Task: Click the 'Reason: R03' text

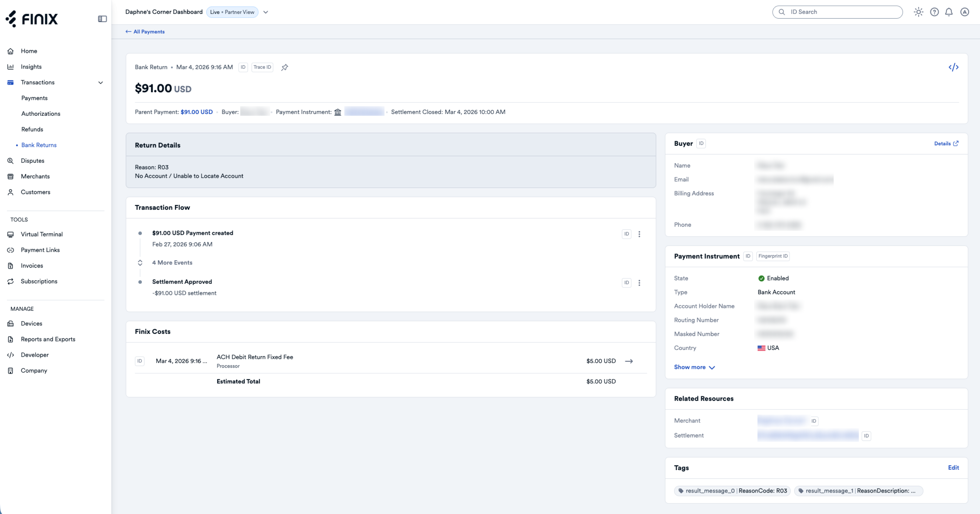Action: click(152, 167)
